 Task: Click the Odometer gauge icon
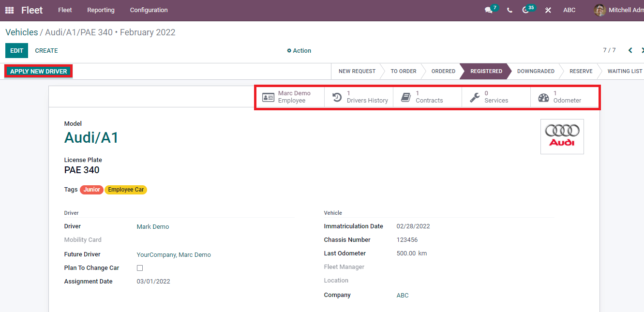click(544, 97)
